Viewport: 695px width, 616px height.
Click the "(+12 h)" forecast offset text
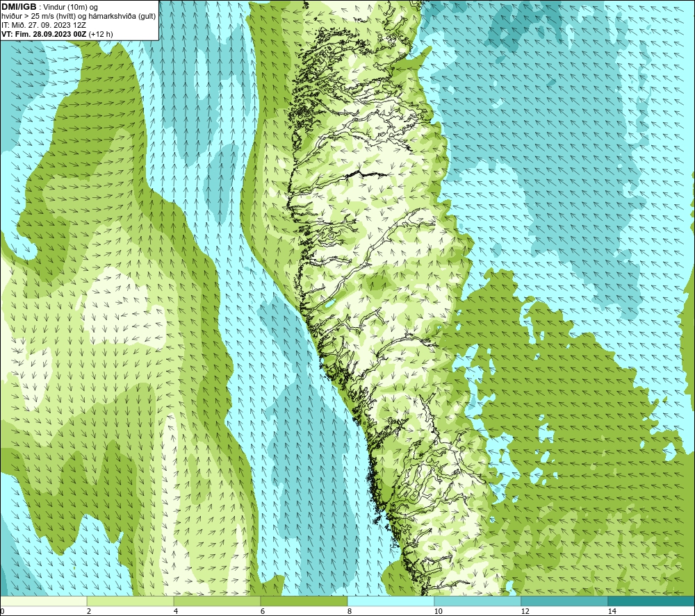tap(101, 34)
